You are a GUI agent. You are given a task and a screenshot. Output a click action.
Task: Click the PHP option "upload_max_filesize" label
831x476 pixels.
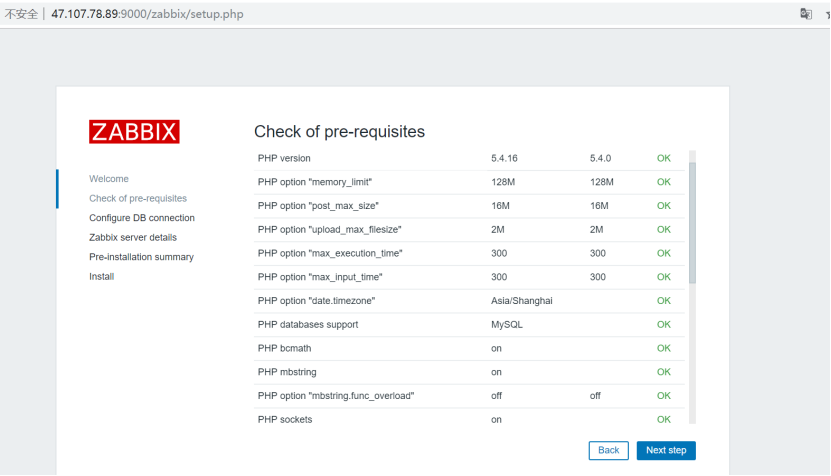[330, 230]
